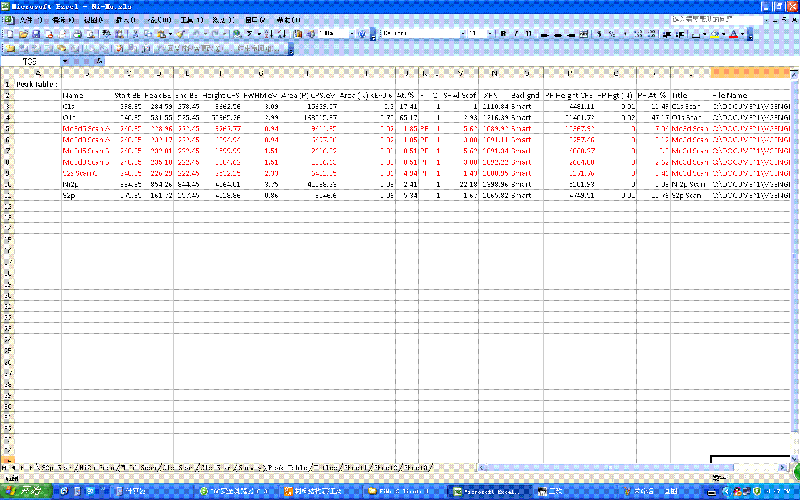Copy the selection using the toolbar

(148, 34)
